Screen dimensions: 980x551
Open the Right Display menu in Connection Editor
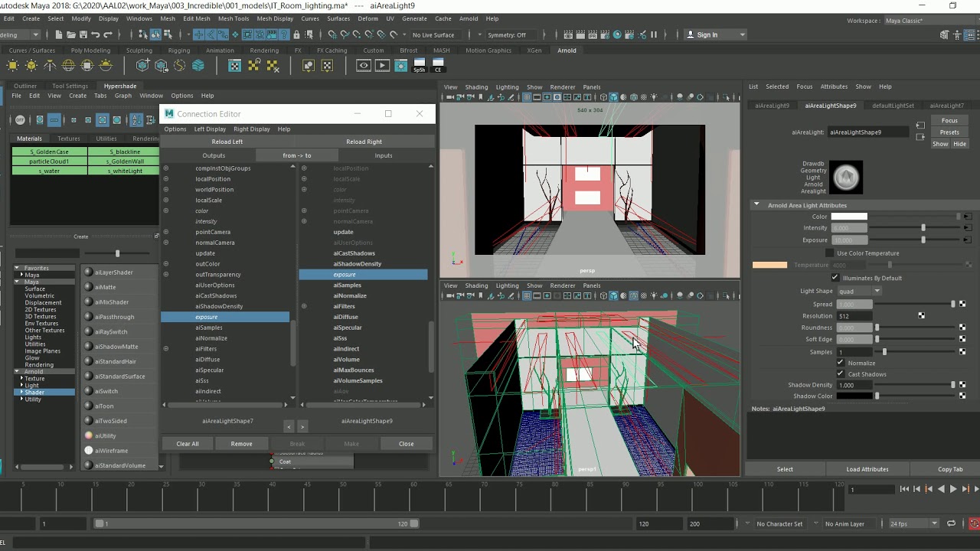pos(252,129)
